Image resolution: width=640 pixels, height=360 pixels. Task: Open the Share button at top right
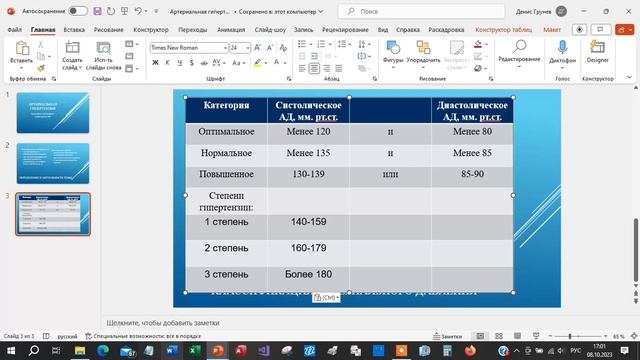[624, 29]
